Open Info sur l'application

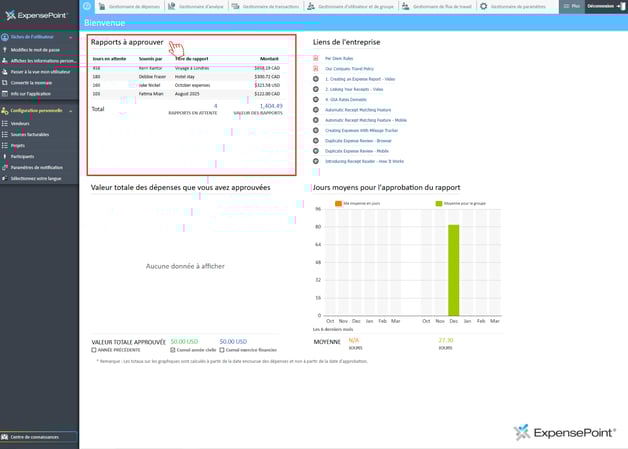click(x=30, y=94)
